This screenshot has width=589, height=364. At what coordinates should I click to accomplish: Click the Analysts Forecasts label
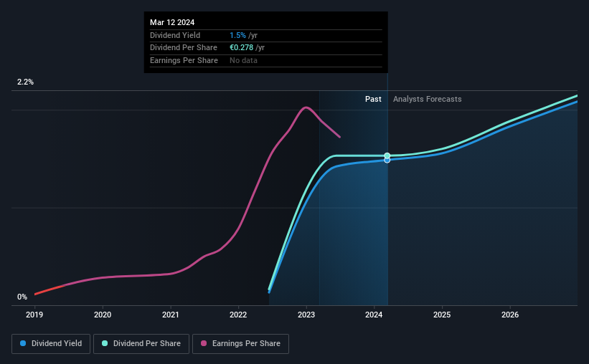pos(427,99)
